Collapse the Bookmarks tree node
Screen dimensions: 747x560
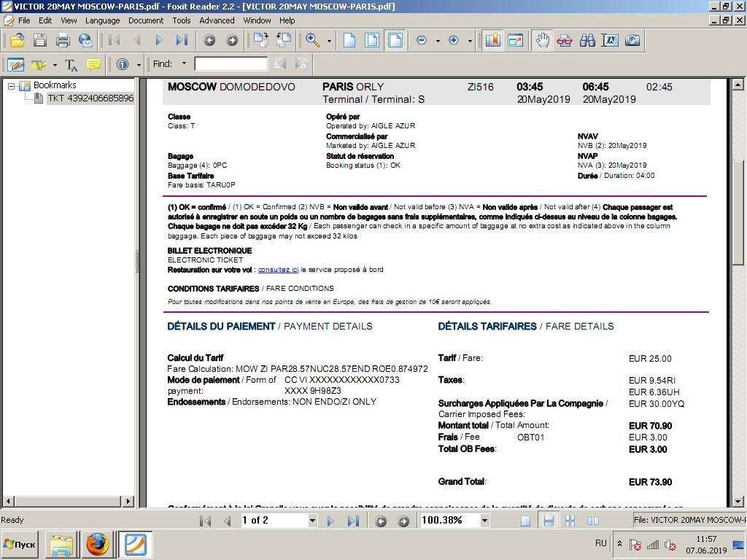(12, 85)
